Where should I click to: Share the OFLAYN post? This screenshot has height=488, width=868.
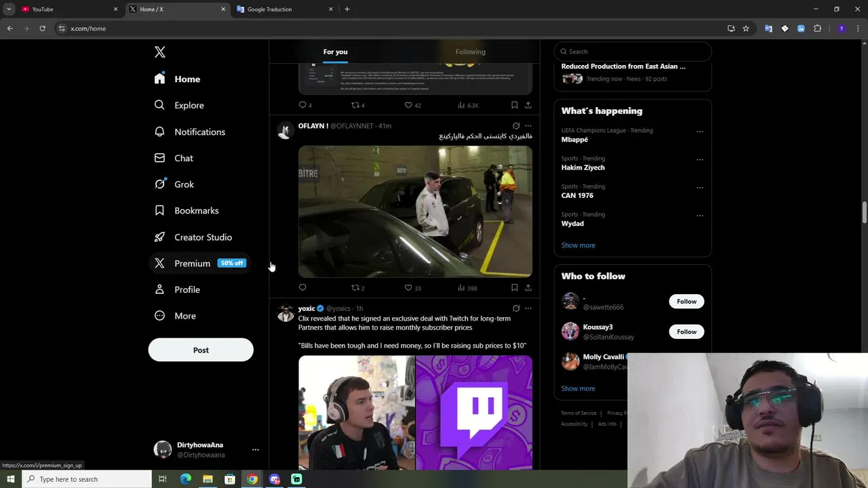pos(528,287)
